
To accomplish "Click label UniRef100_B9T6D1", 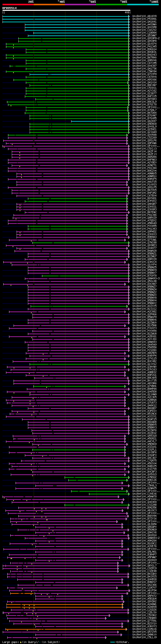I will [x=144, y=199].
